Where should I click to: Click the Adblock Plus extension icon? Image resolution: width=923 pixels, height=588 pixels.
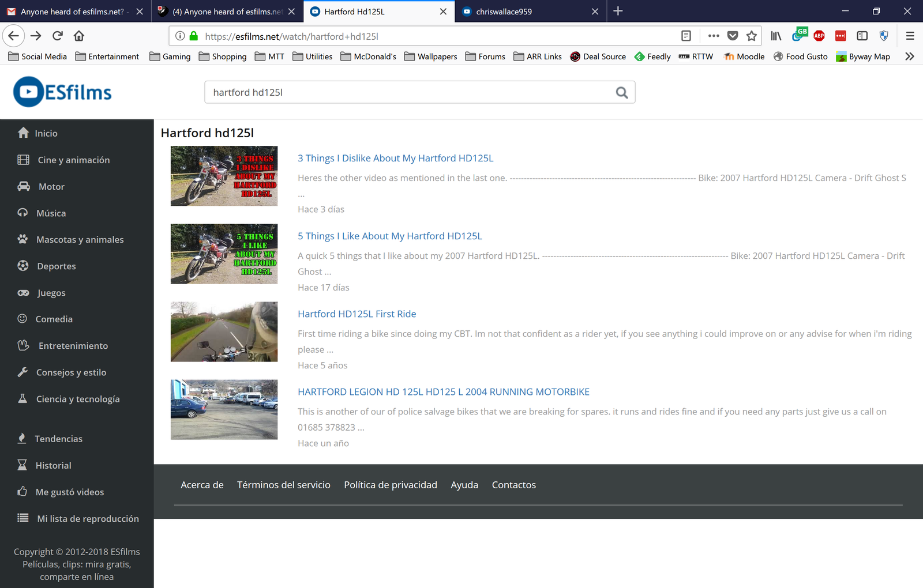(819, 36)
